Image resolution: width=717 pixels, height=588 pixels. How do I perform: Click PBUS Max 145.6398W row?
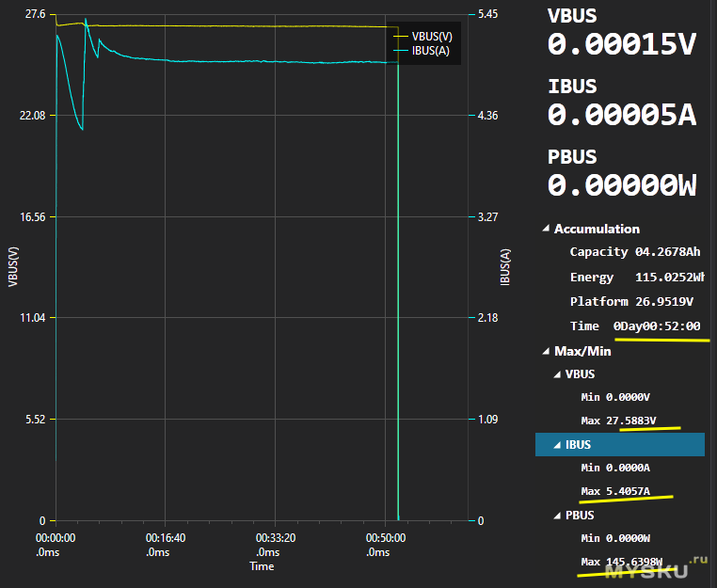(621, 562)
